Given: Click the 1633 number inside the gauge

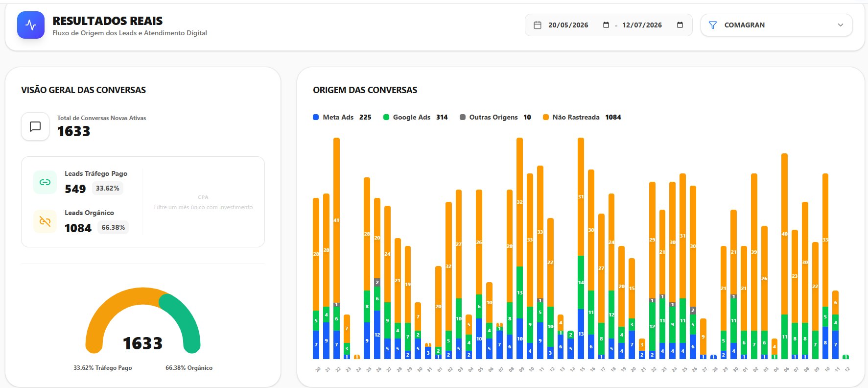Looking at the screenshot, I should 142,343.
